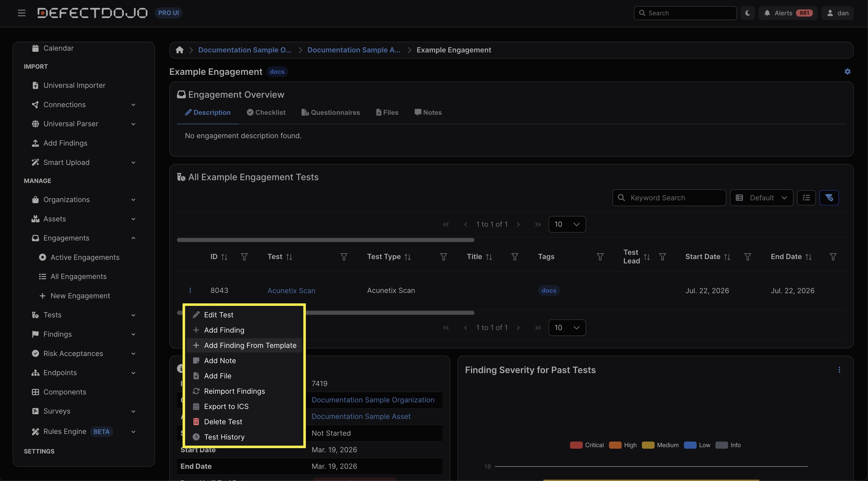Choose Export to ICS menu entry

tap(244, 406)
